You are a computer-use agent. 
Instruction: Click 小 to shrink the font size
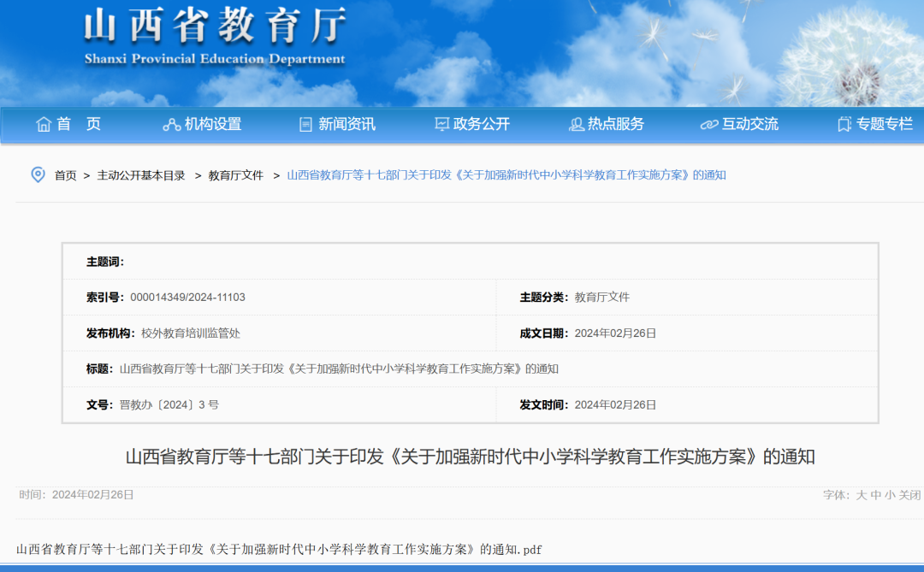(890, 495)
